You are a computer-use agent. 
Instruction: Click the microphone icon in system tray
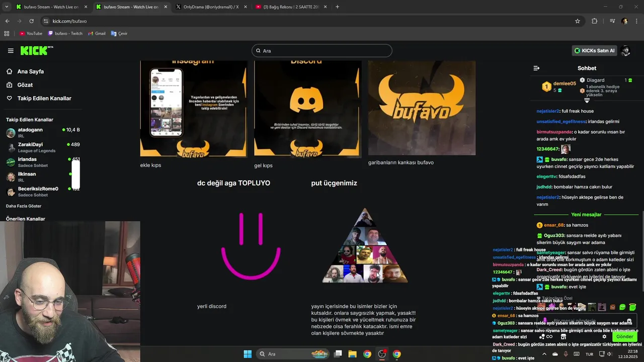(x=566, y=354)
